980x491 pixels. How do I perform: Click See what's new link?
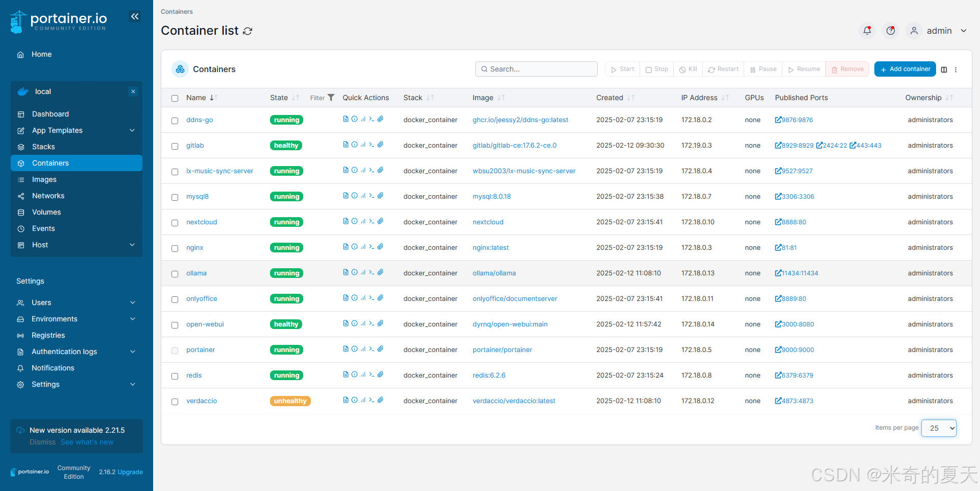coord(87,442)
